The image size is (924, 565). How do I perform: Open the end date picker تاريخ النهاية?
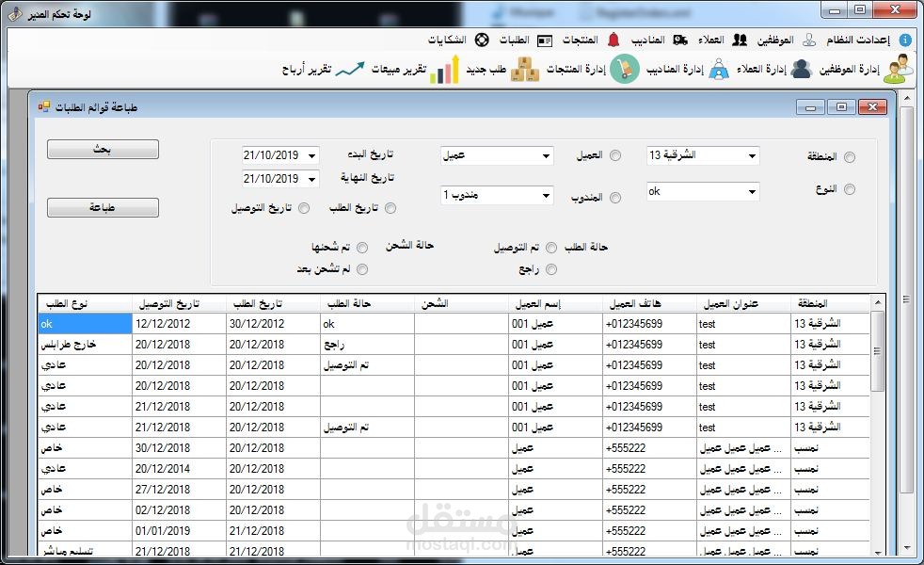(x=311, y=179)
